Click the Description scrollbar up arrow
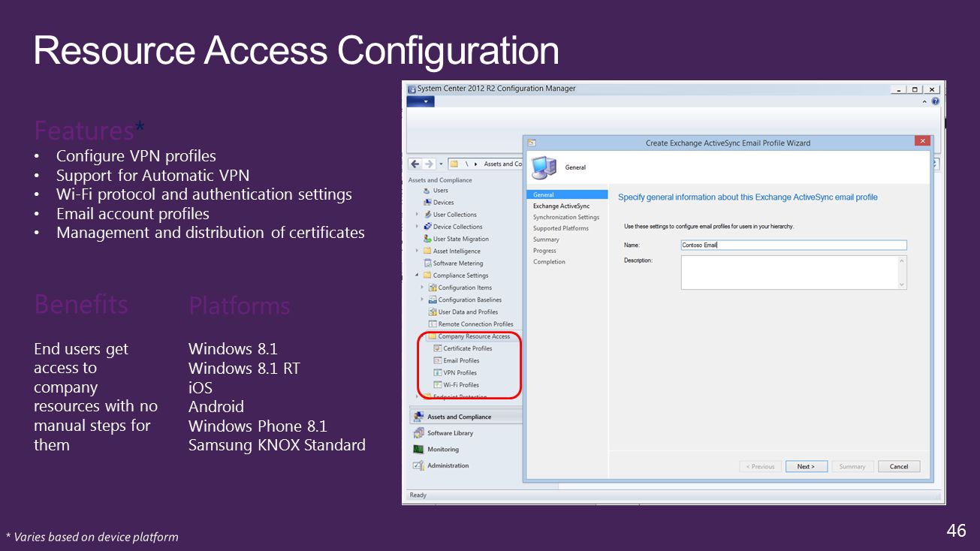The height and width of the screenshot is (551, 980). [902, 260]
